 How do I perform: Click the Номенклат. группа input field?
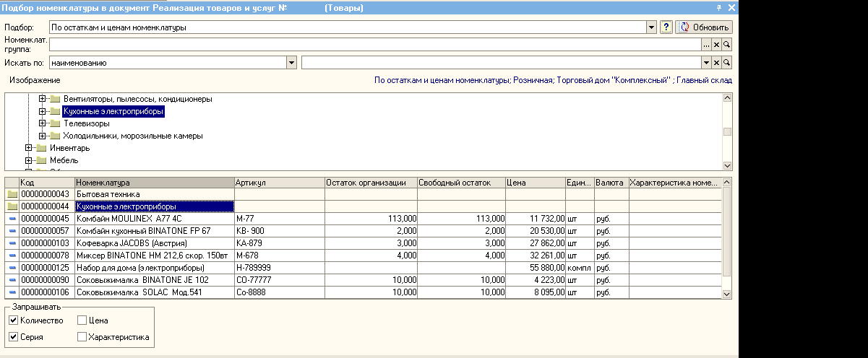375,45
